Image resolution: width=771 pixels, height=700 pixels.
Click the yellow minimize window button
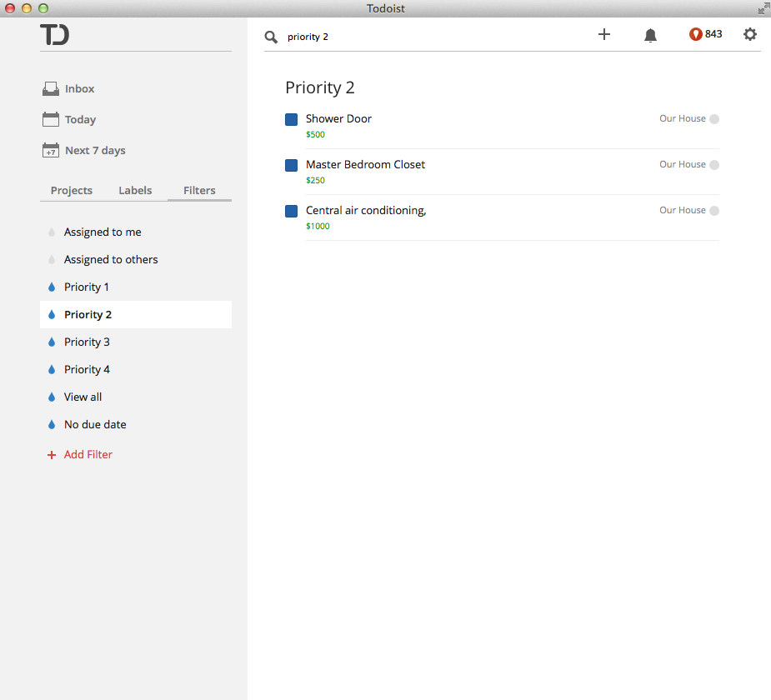[27, 8]
